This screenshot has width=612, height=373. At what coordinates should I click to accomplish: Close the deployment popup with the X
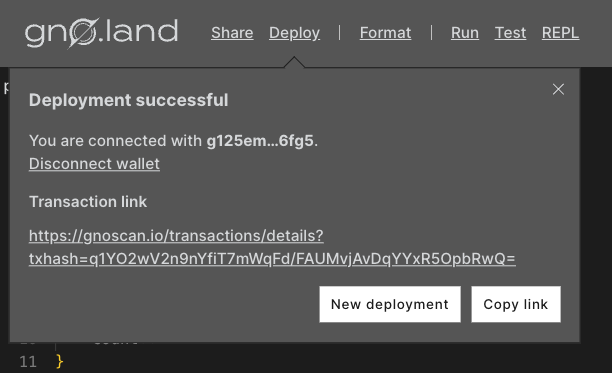tap(558, 89)
